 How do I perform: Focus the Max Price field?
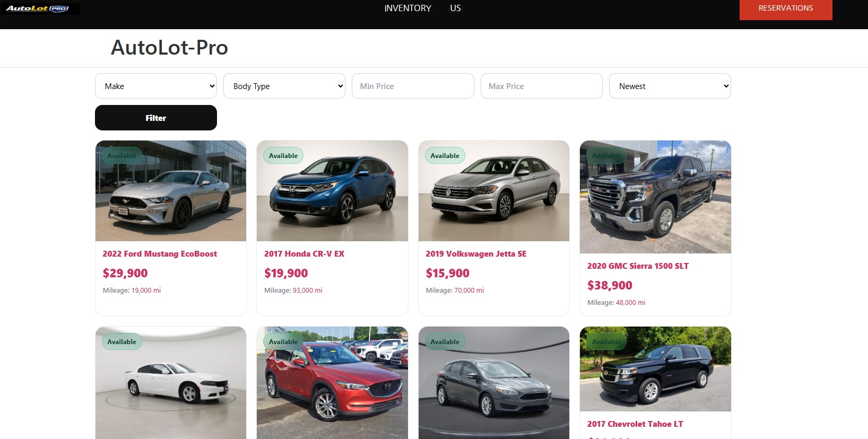[x=542, y=86]
